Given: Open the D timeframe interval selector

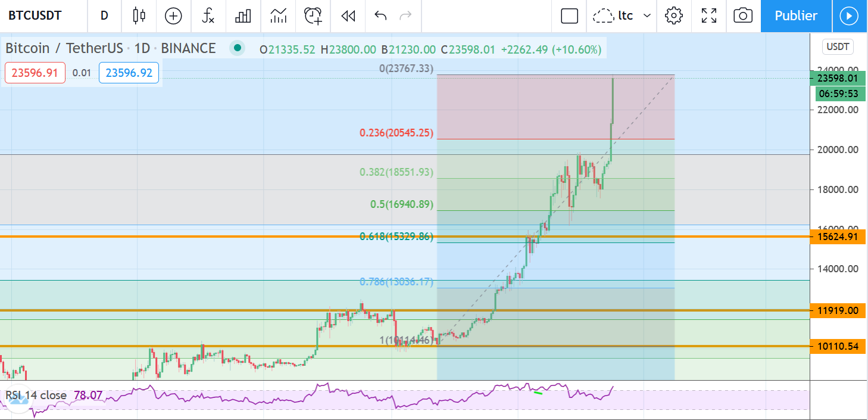Looking at the screenshot, I should (x=104, y=16).
